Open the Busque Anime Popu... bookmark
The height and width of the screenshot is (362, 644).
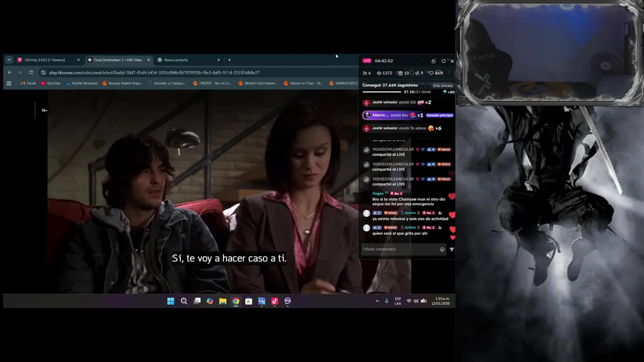(x=122, y=83)
